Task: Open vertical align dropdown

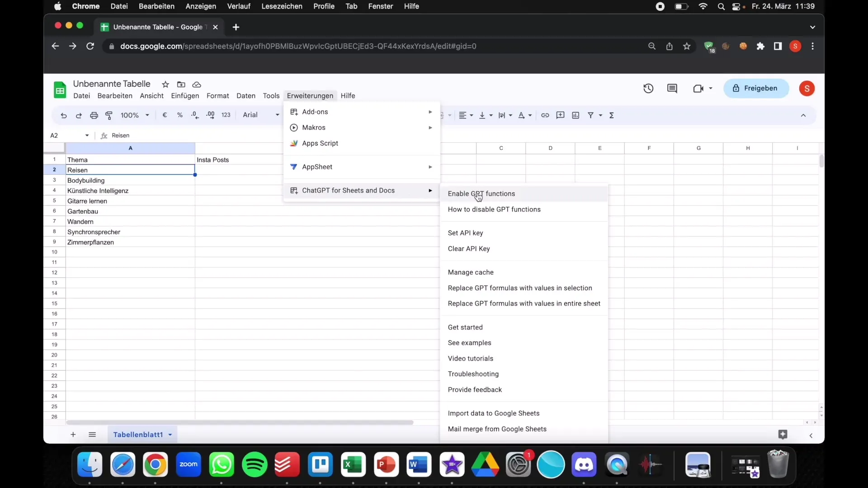Action: coord(486,115)
